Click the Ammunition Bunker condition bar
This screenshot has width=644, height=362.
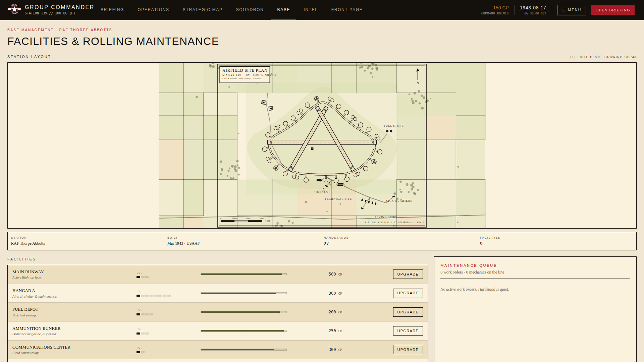244,331
